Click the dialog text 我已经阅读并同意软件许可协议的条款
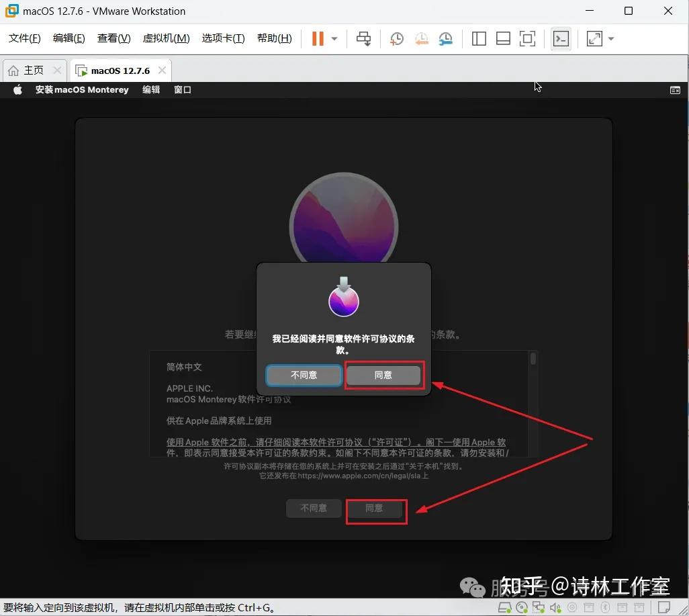 (x=344, y=344)
